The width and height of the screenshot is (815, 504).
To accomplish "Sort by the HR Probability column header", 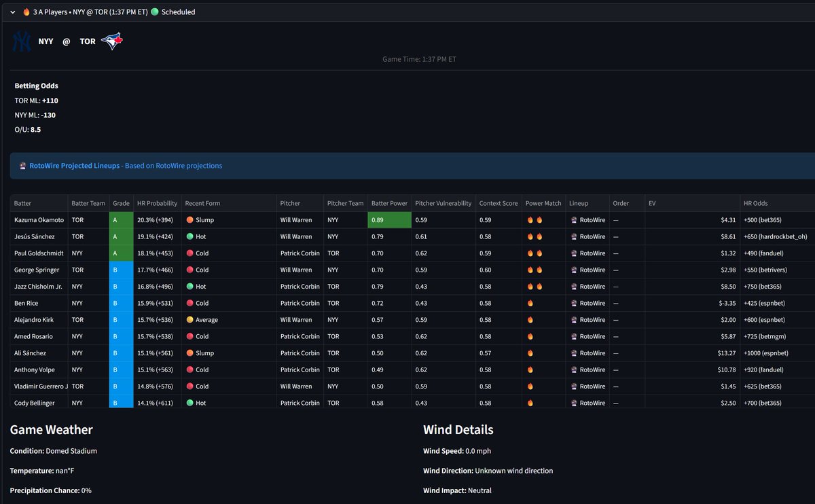I will 157,203.
